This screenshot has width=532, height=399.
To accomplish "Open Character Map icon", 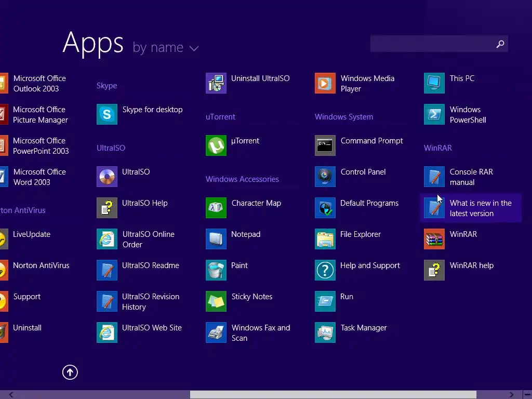I will point(216,208).
